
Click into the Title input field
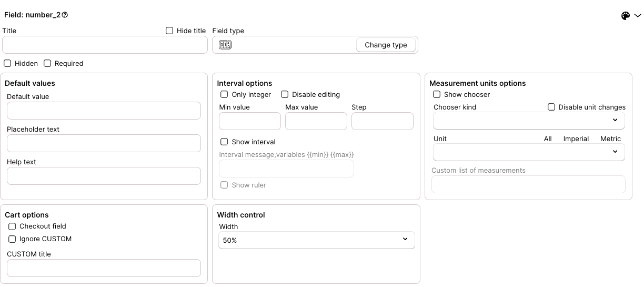pyautogui.click(x=105, y=45)
